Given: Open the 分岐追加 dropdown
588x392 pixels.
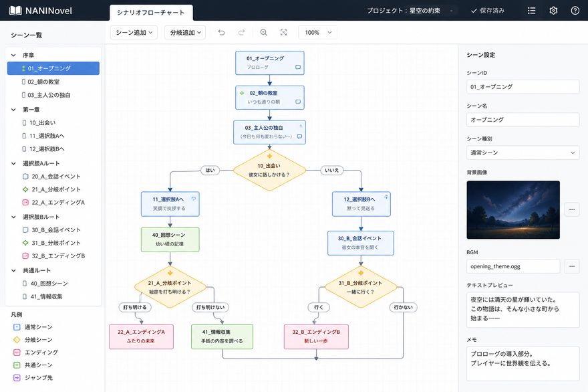Looking at the screenshot, I should [x=185, y=33].
